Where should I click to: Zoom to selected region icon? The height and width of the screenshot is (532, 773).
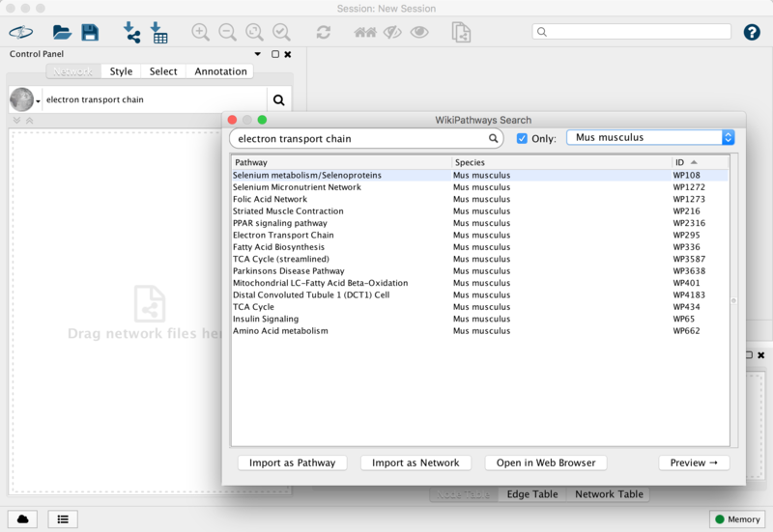[281, 33]
